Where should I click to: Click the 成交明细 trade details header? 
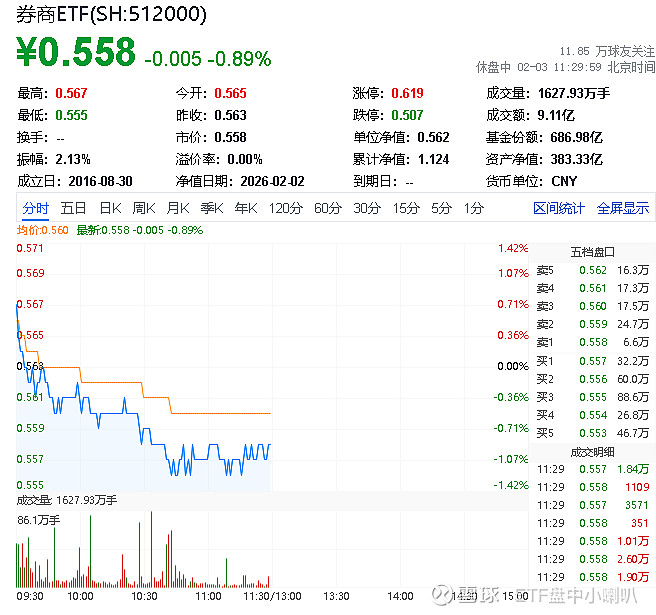coord(592,451)
